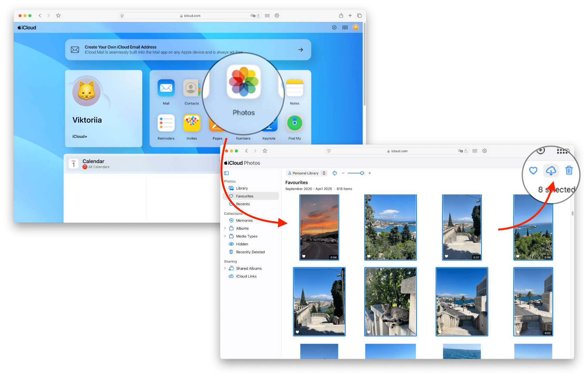Image resolution: width=588 pixels, height=377 pixels.
Task: Delete selected photos with trash icon
Action: click(x=569, y=170)
